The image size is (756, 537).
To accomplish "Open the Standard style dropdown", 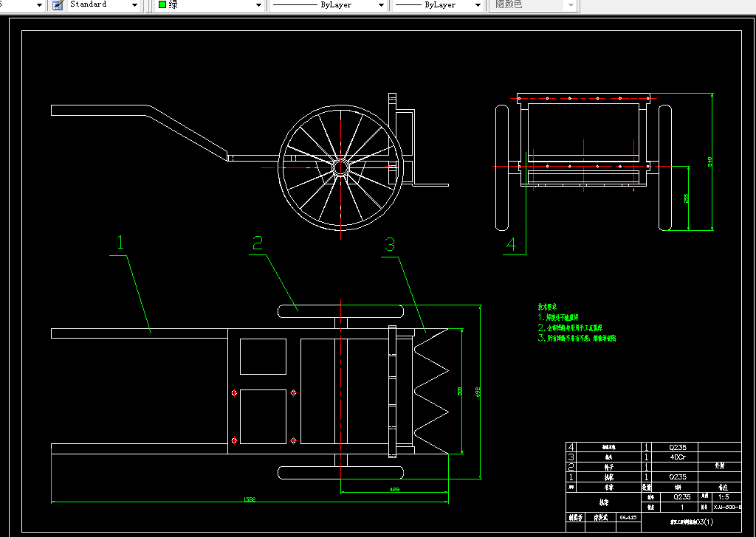I will 134,5.
